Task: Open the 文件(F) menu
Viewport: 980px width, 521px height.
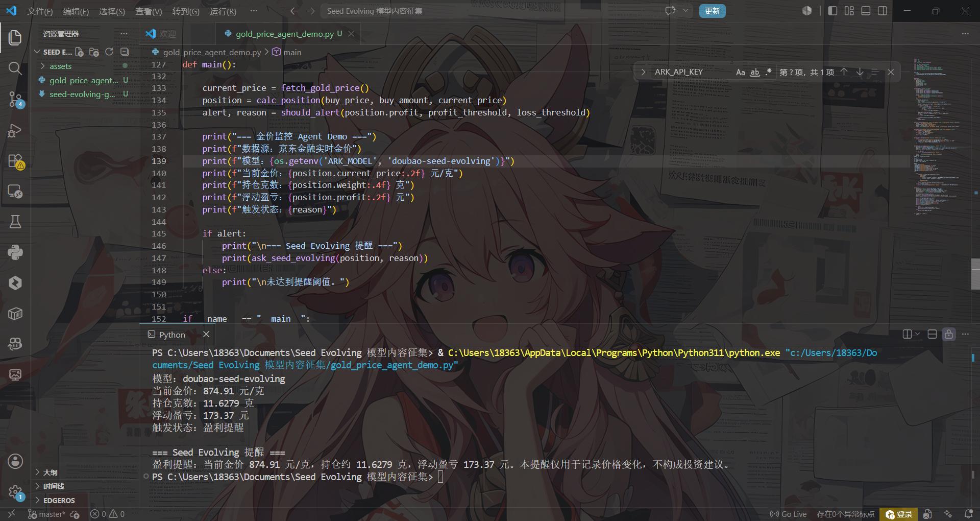Action: (x=40, y=11)
